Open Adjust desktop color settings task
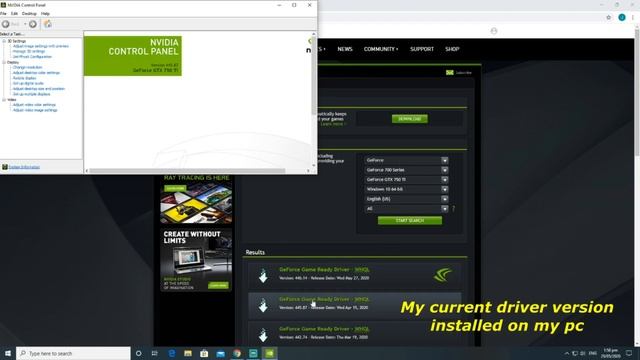 click(36, 73)
